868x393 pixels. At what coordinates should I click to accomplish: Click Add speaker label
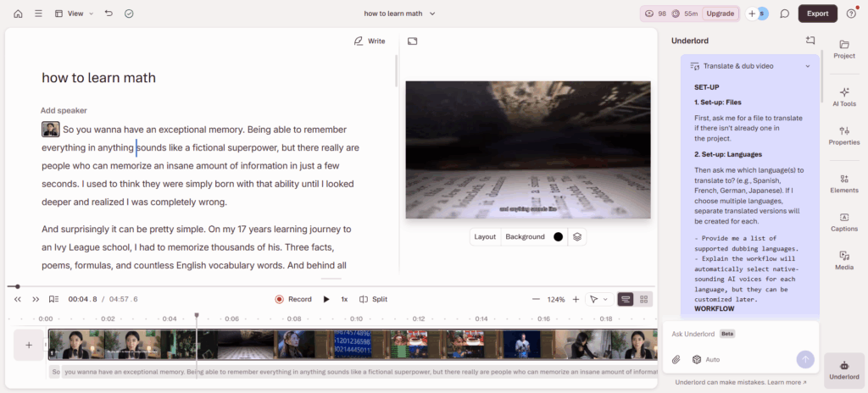(x=64, y=111)
